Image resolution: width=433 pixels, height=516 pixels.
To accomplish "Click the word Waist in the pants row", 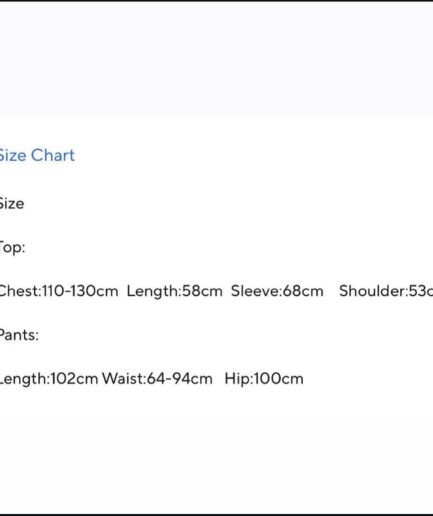I will [x=123, y=379].
